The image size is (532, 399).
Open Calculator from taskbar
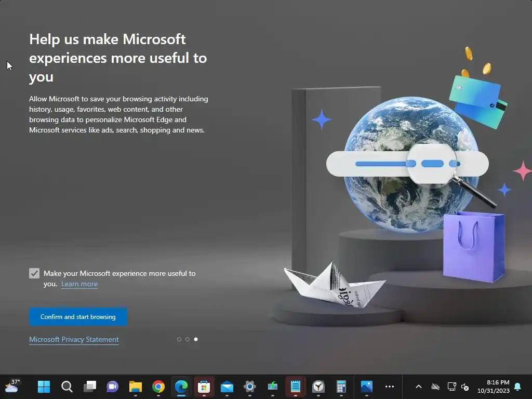(x=341, y=387)
